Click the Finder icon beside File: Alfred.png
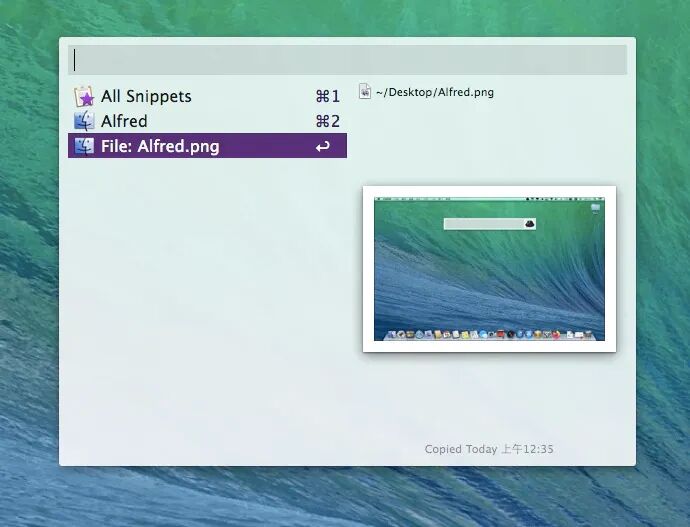 coord(84,146)
